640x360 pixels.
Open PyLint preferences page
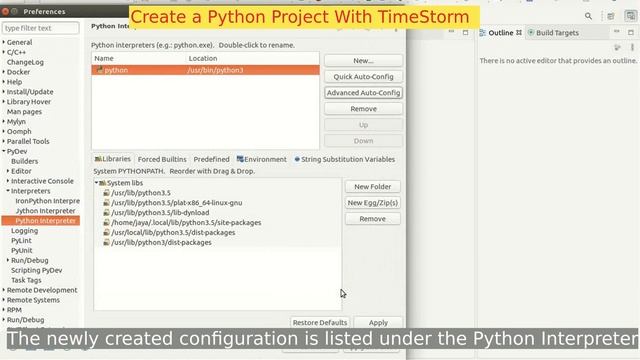[21, 240]
